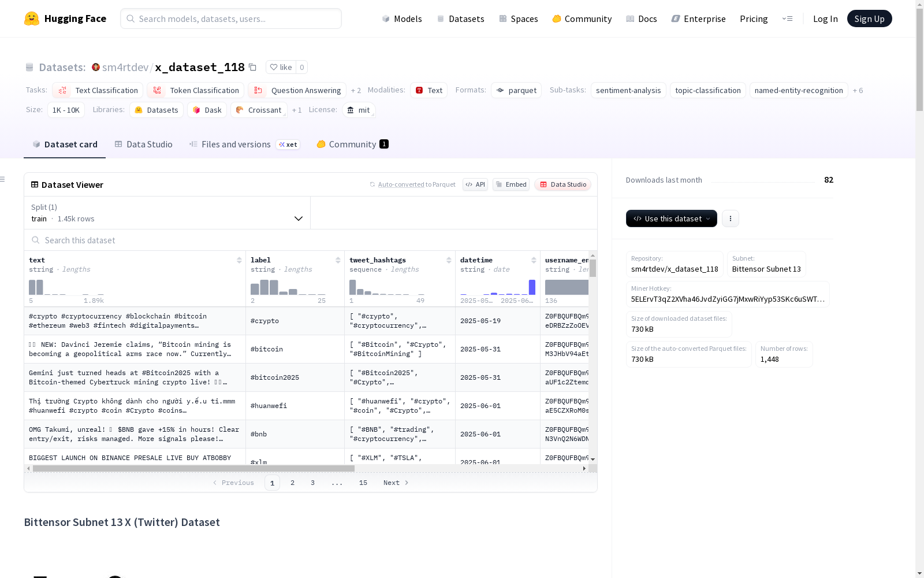The height and width of the screenshot is (578, 924).
Task: Click the Auto-converted link
Action: (x=401, y=184)
